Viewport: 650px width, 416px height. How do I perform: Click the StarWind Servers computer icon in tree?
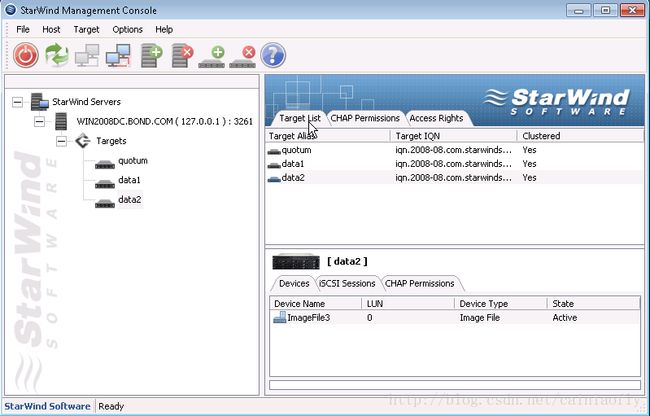pyautogui.click(x=40, y=102)
